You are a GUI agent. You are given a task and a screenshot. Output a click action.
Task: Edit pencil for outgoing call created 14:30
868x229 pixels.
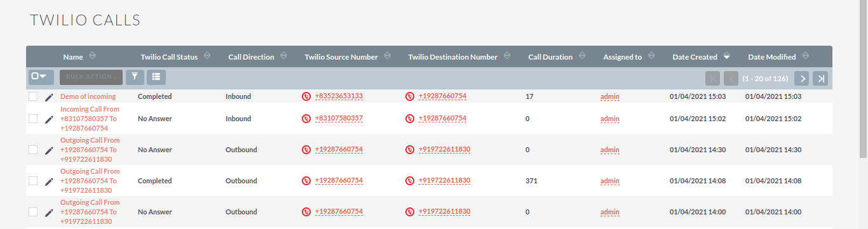coord(50,150)
